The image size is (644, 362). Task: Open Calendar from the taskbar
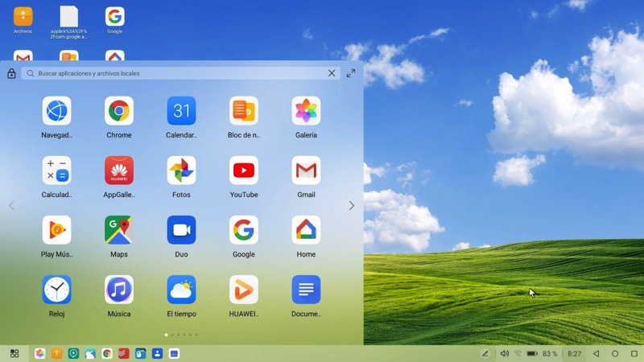tap(174, 353)
